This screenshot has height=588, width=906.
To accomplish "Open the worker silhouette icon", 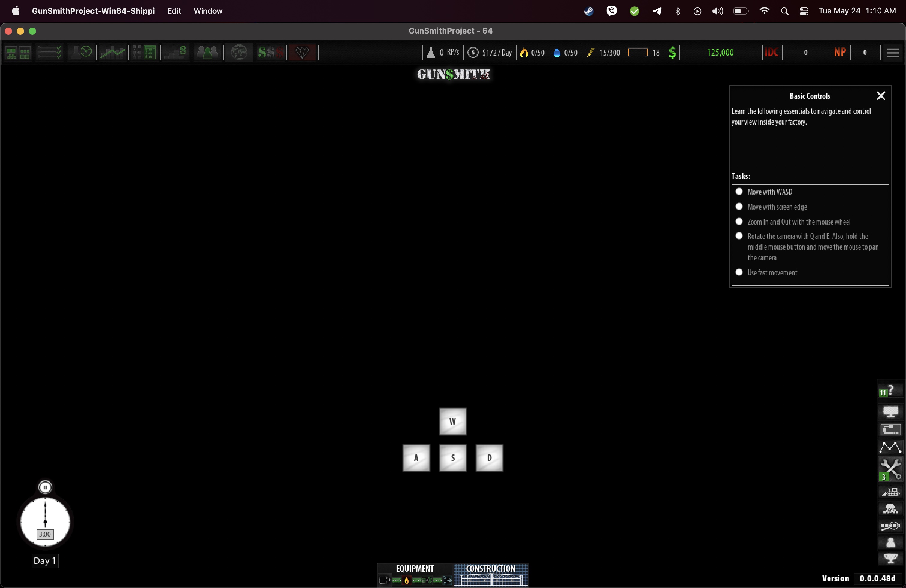I will pyautogui.click(x=890, y=543).
